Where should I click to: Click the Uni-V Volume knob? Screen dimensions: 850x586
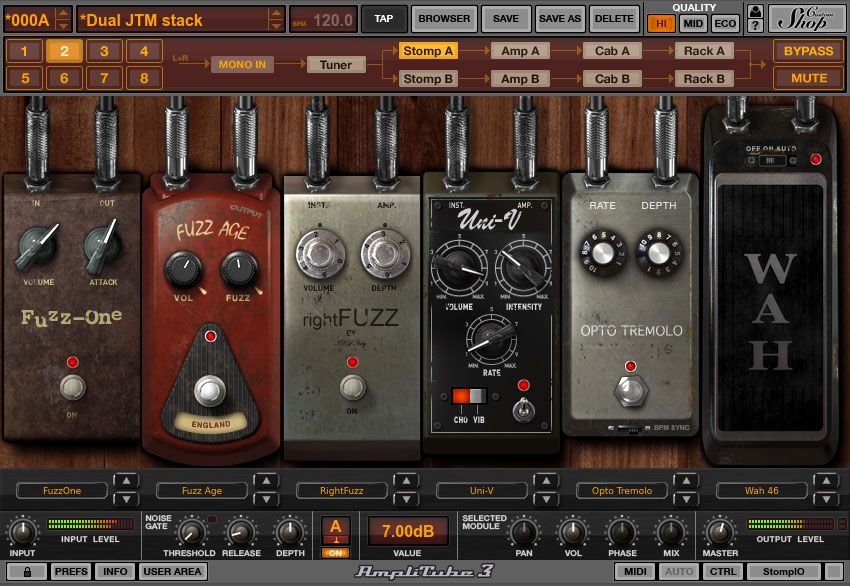tap(459, 268)
